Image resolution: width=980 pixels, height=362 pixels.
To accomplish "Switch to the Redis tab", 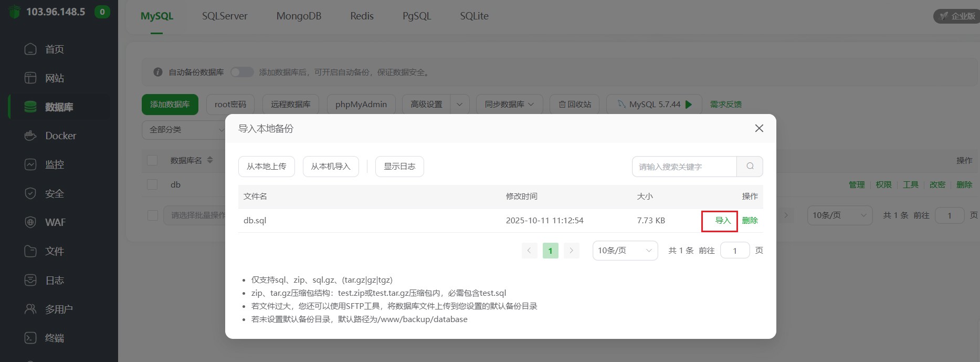I will [x=362, y=16].
